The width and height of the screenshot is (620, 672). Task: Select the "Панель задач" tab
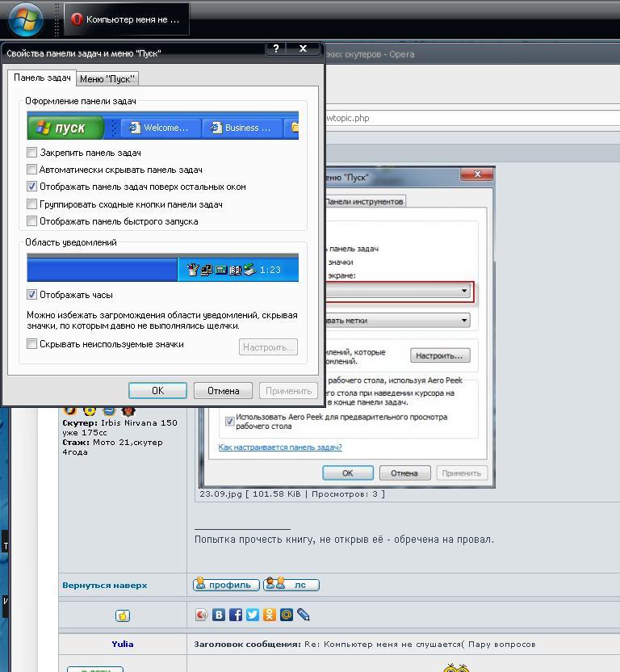[x=42, y=78]
